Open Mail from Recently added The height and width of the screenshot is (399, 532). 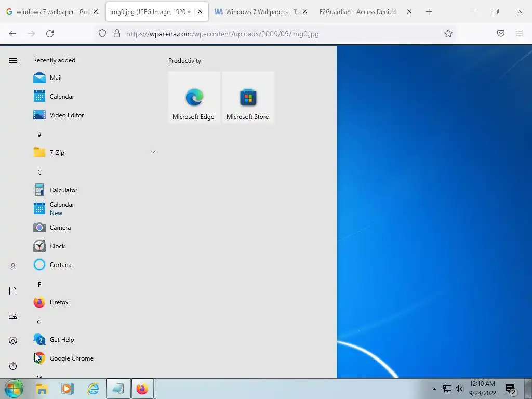[x=95, y=78]
